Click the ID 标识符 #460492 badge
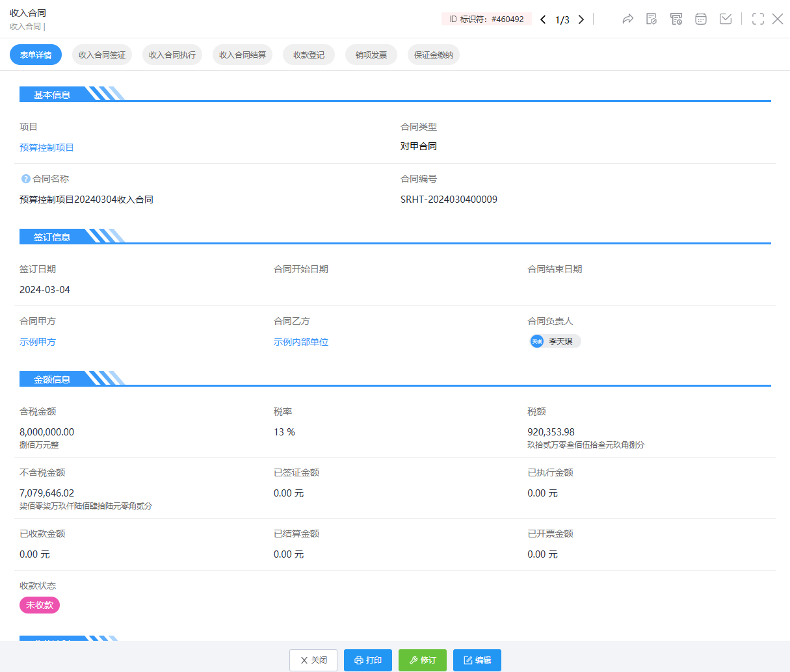Viewport: 790px width, 672px height. (486, 19)
